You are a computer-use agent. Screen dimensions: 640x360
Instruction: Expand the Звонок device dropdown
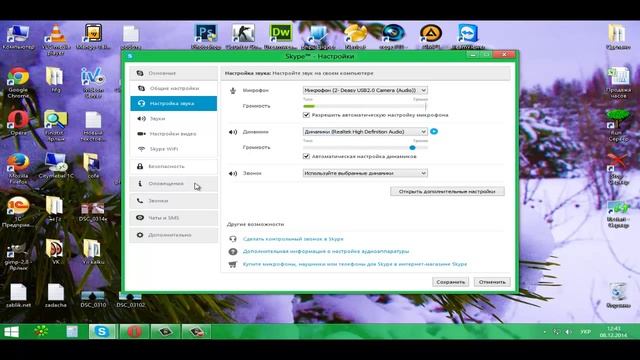click(x=365, y=173)
